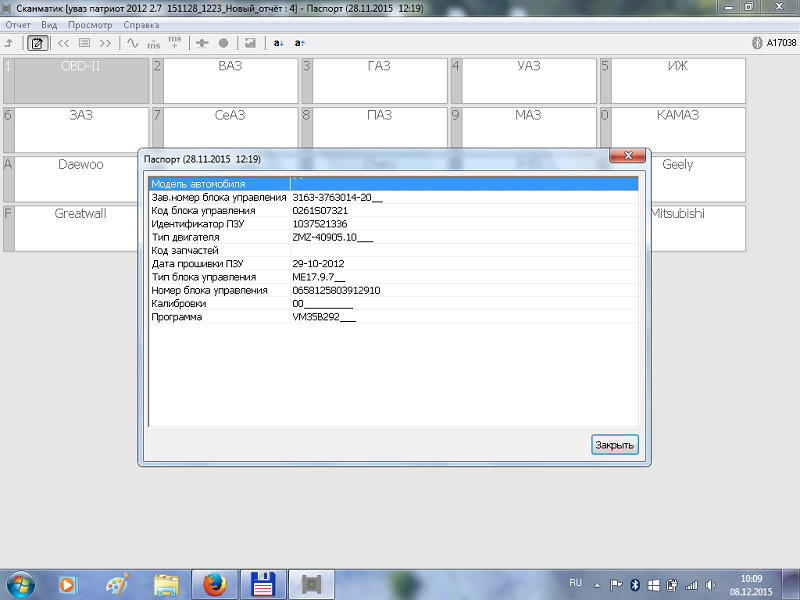Choose the Daewoo brand tile
Image resolution: width=800 pixels, height=600 pixels.
[81, 178]
